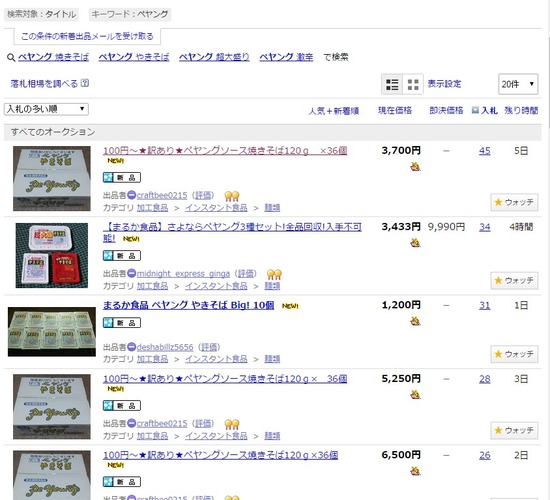View 45 bids count link
Viewport: 550px width, 500px height.
(484, 151)
